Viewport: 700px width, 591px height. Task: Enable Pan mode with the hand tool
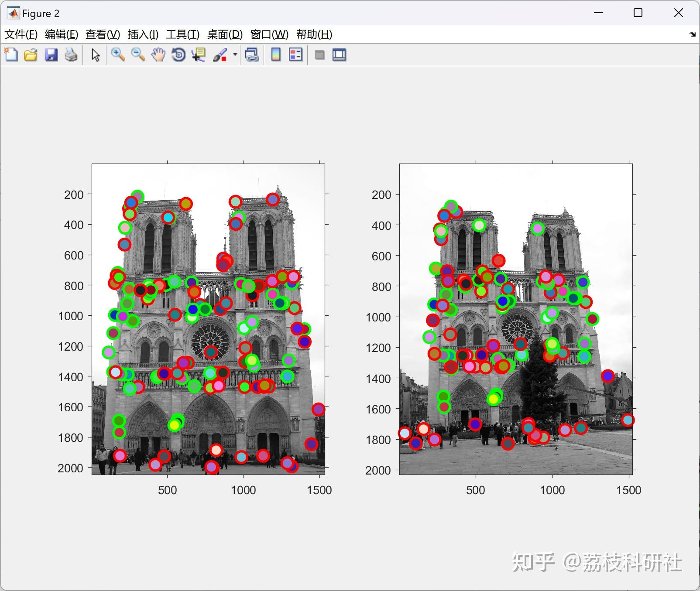[158, 55]
